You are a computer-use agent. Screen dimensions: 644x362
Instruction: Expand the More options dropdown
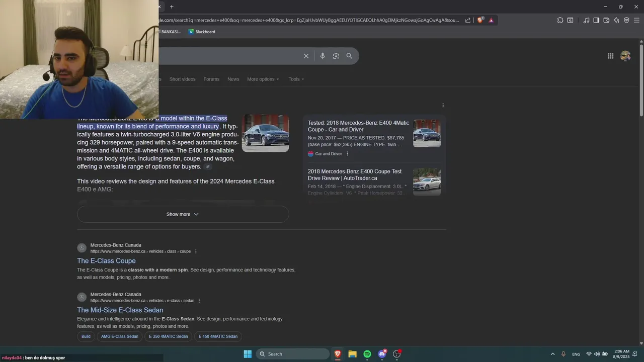click(x=263, y=79)
